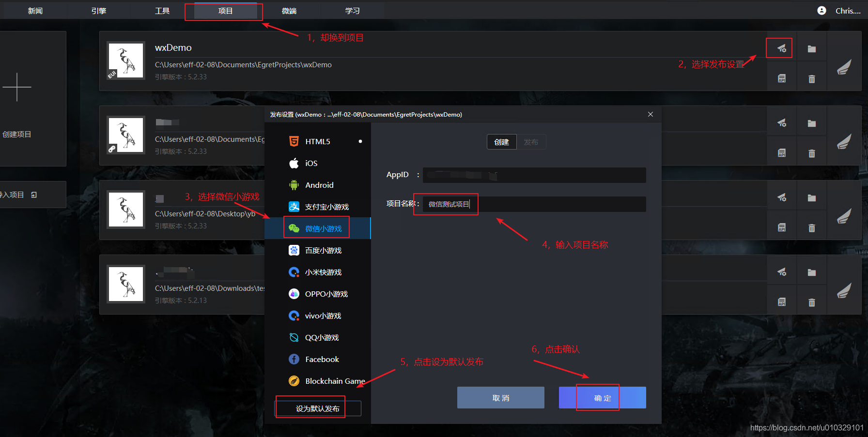Select OPPO小游戏 platform
The height and width of the screenshot is (437, 868).
(318, 294)
